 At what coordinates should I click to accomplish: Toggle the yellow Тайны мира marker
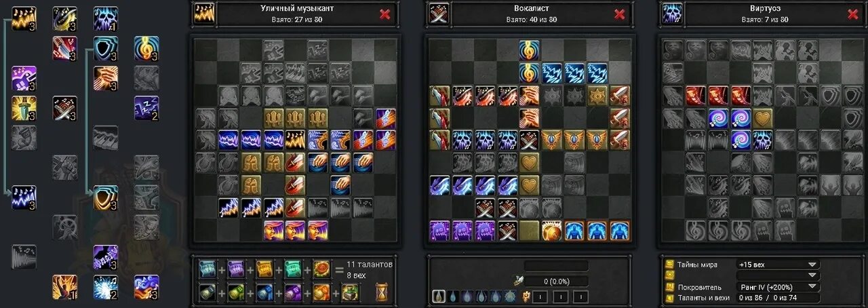pyautogui.click(x=670, y=265)
